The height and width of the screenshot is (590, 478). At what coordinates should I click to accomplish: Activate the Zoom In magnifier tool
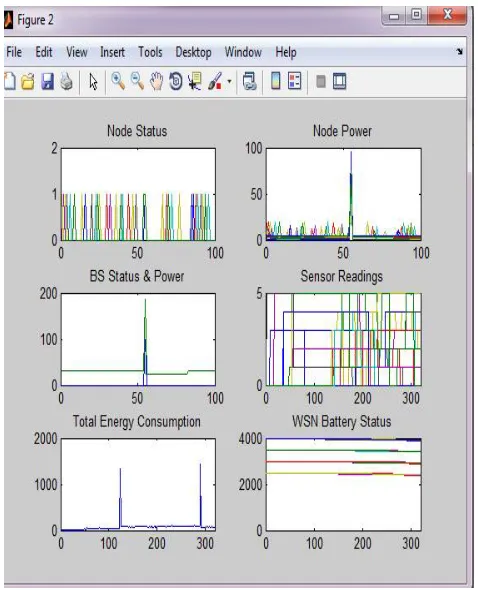pyautogui.click(x=118, y=81)
